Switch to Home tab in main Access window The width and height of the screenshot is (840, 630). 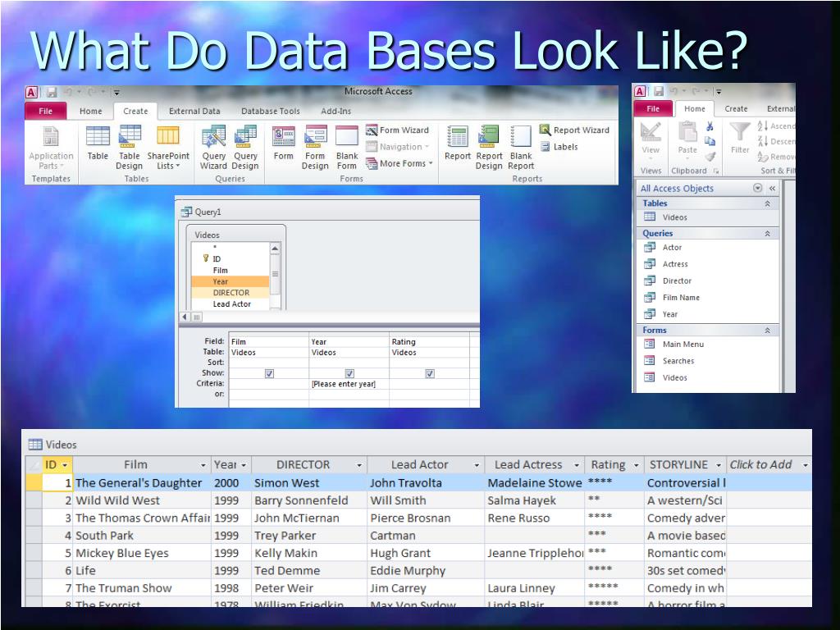(90, 111)
